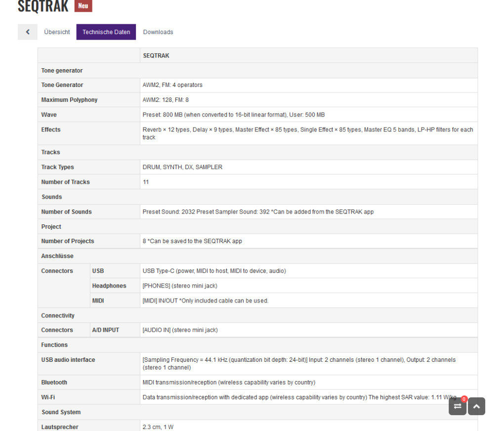
Task: Select the 'Sounds' section header
Action: coord(257,197)
